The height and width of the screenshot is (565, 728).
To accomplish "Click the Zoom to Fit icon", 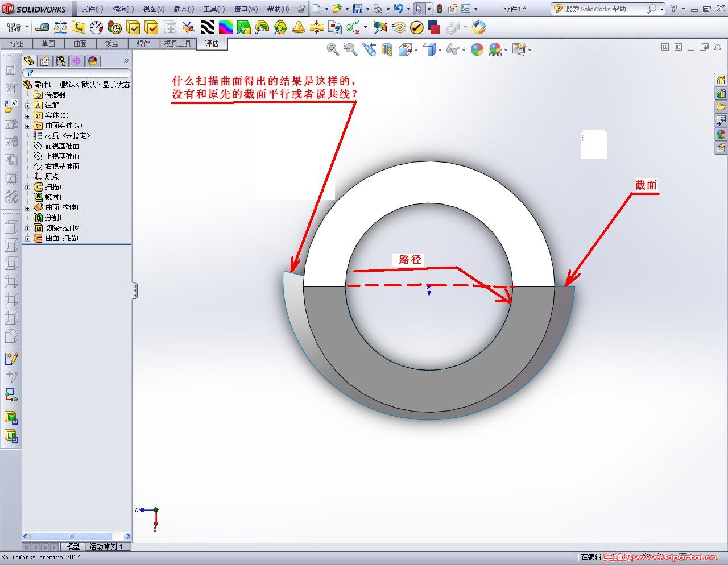I will [333, 50].
